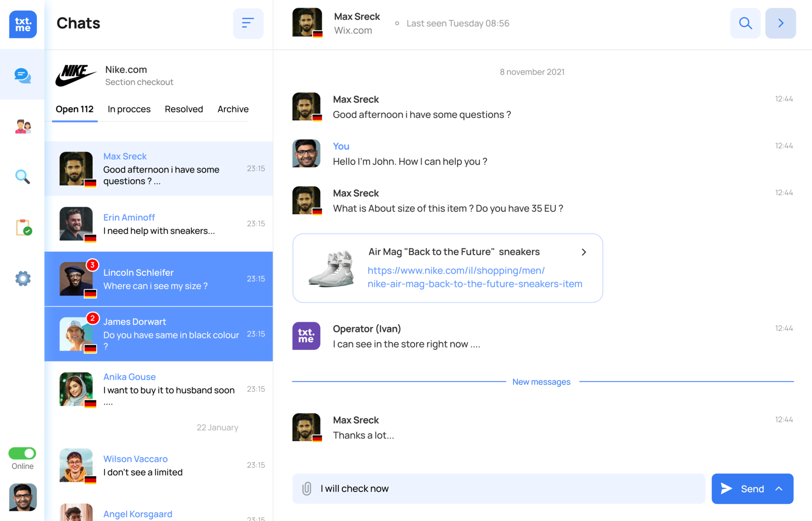Expand the Send options arrow
The image size is (812, 521).
click(779, 489)
